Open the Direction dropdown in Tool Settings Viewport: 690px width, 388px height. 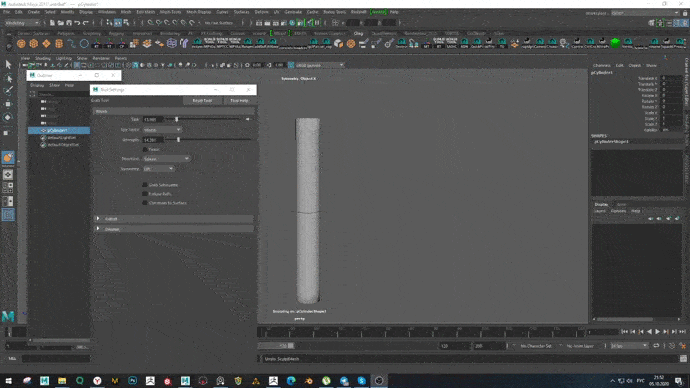click(166, 158)
